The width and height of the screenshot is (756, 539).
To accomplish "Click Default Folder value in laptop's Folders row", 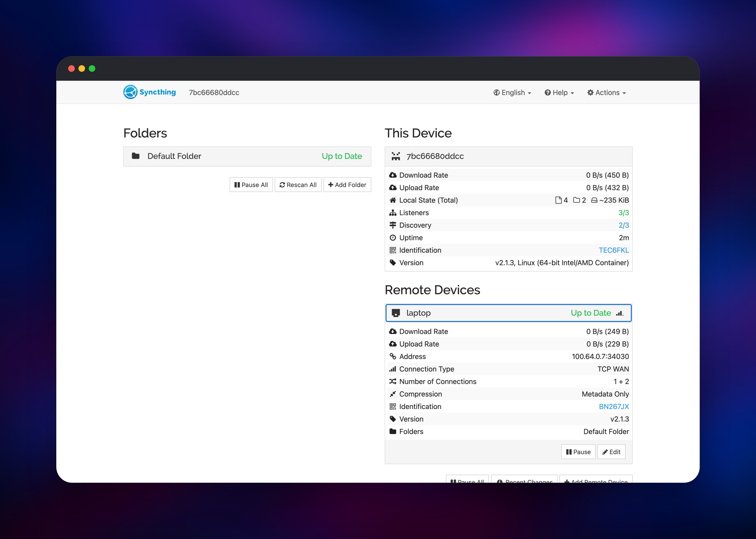I will pyautogui.click(x=606, y=431).
